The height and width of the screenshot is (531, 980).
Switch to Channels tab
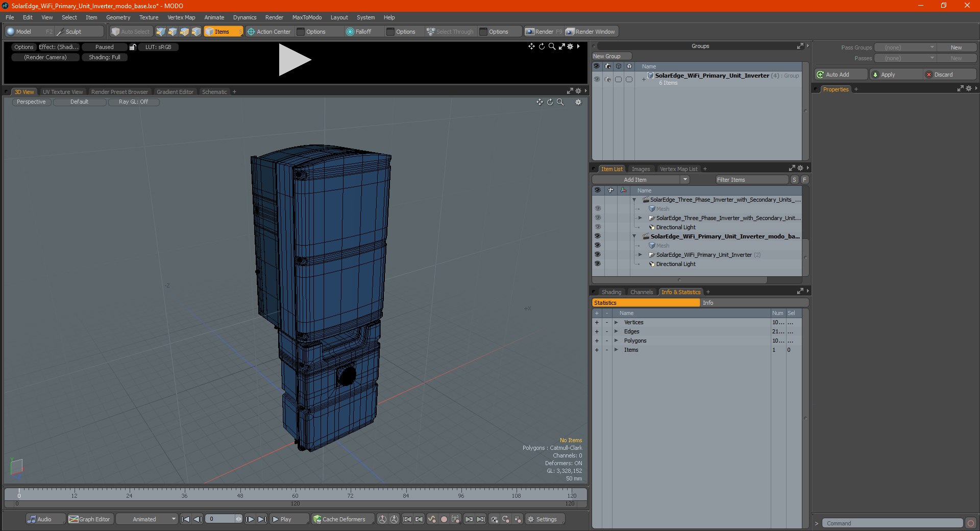[x=642, y=292]
